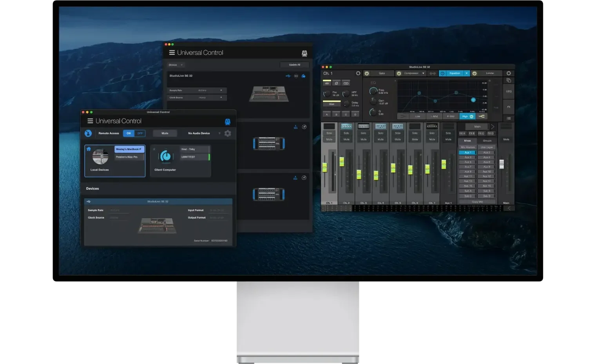The width and height of the screenshot is (596, 364).
Task: Click the Ch. 1 yellow fader handle
Action: tap(324, 168)
